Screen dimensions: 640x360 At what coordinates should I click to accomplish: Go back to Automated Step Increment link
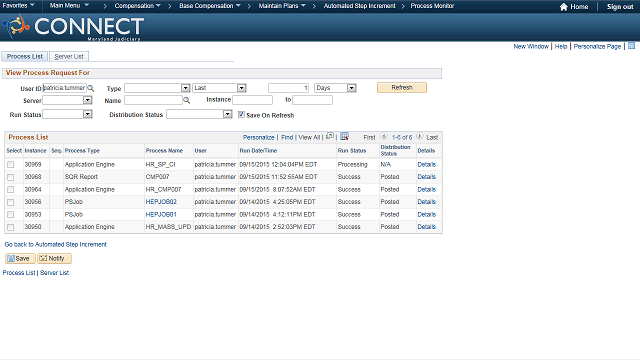coord(56,244)
